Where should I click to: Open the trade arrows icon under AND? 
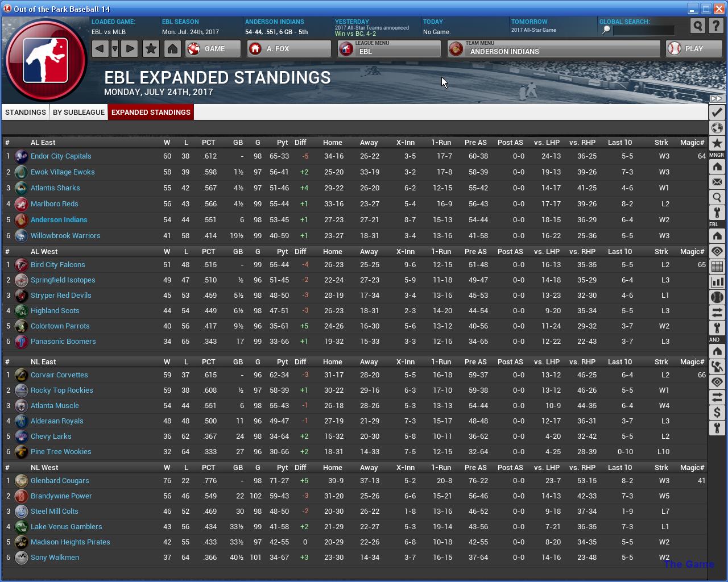click(x=717, y=397)
